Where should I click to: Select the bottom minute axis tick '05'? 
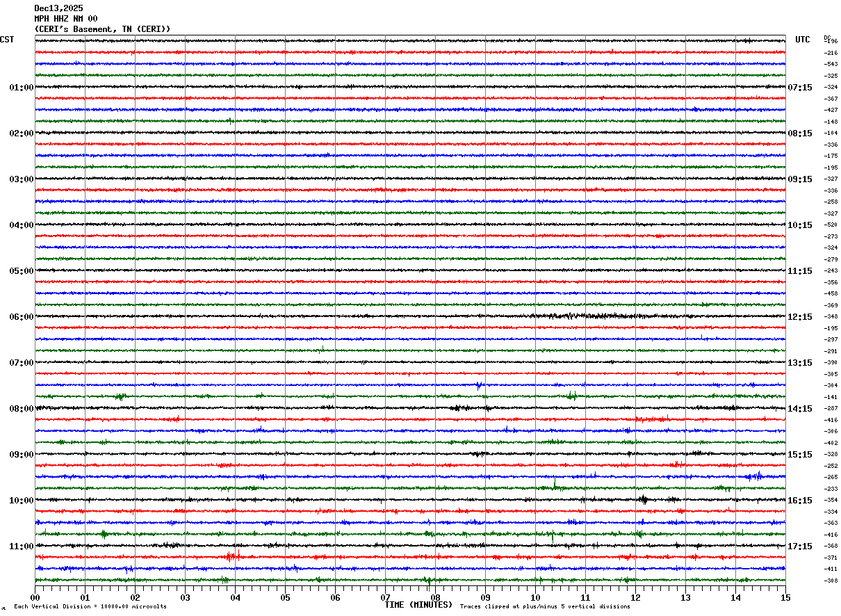coord(285,597)
